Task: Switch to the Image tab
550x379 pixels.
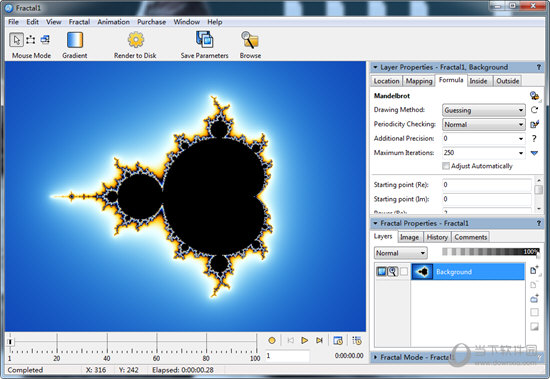Action: pos(409,237)
